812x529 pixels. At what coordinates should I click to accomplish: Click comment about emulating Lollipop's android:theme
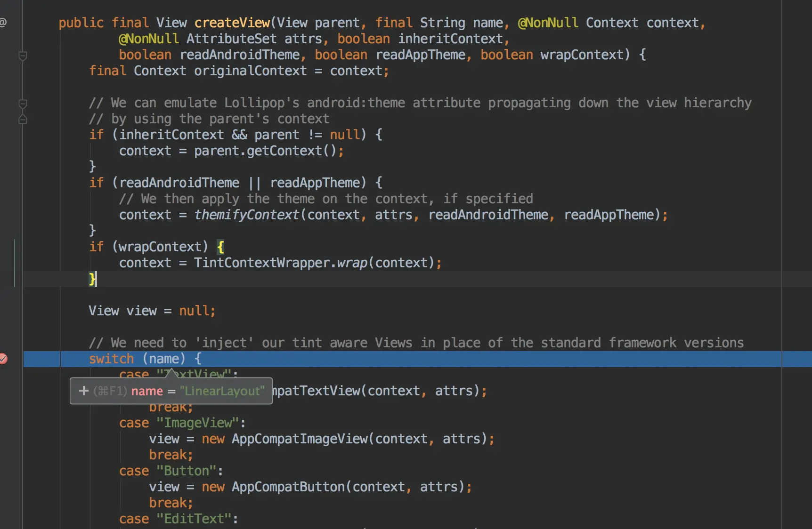click(x=420, y=103)
